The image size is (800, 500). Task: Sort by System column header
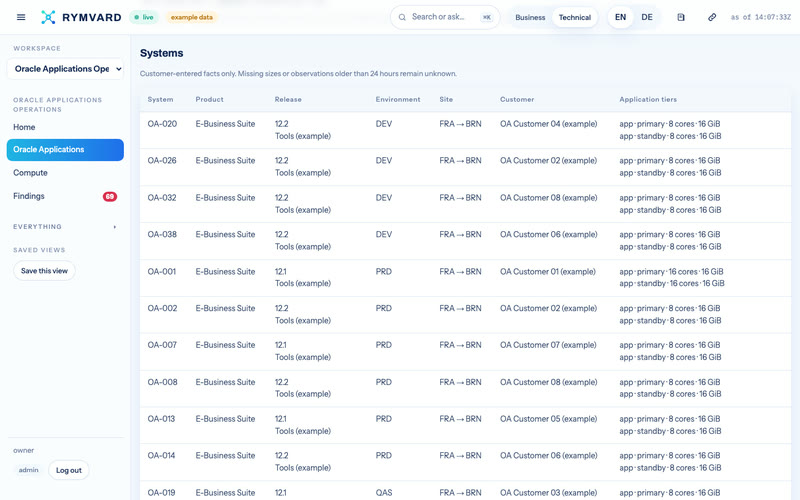coord(160,99)
